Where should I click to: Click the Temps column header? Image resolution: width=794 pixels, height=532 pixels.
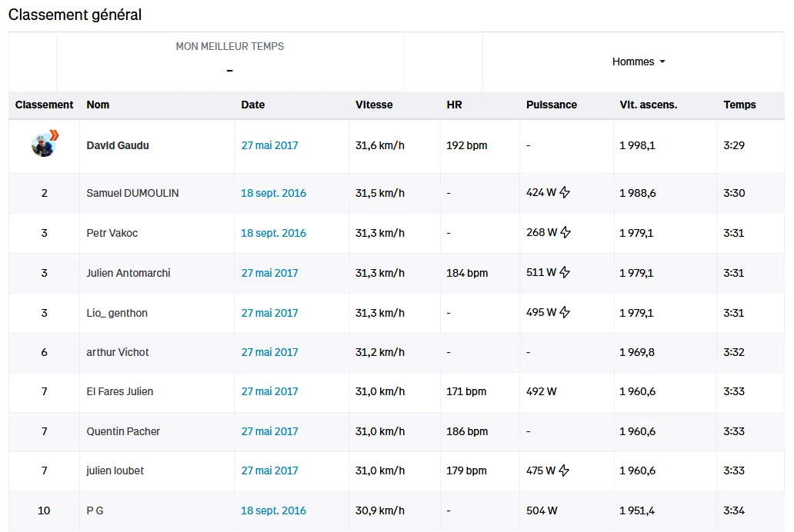click(739, 105)
